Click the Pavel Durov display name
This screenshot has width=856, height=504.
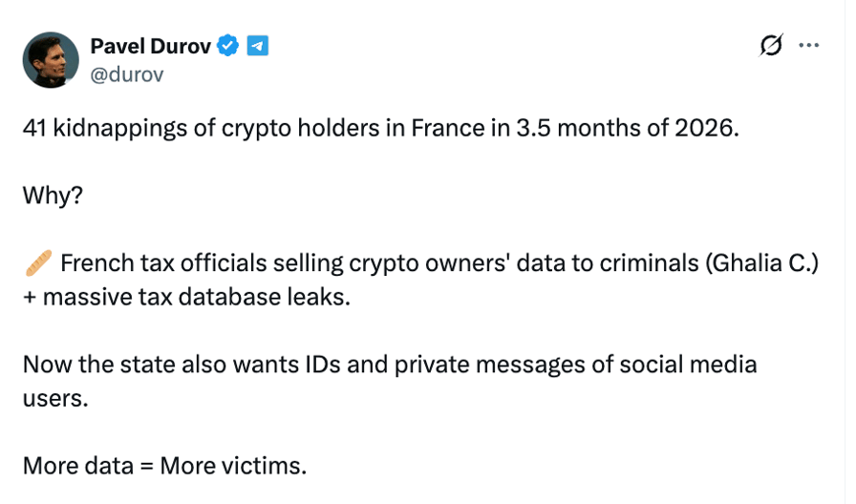[150, 45]
